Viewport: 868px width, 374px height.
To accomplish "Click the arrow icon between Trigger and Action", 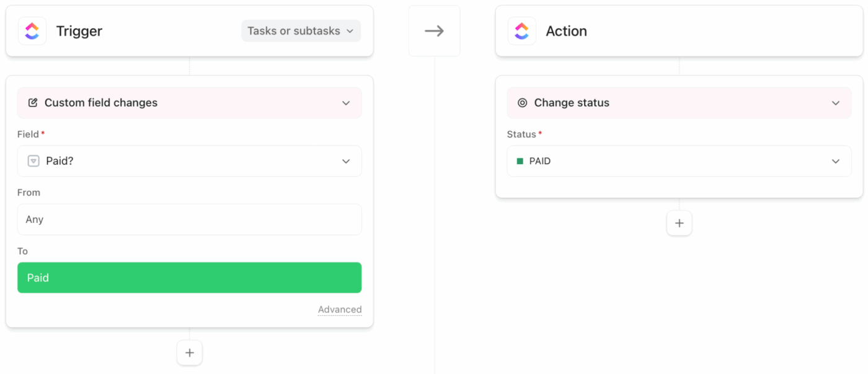I will coord(434,30).
